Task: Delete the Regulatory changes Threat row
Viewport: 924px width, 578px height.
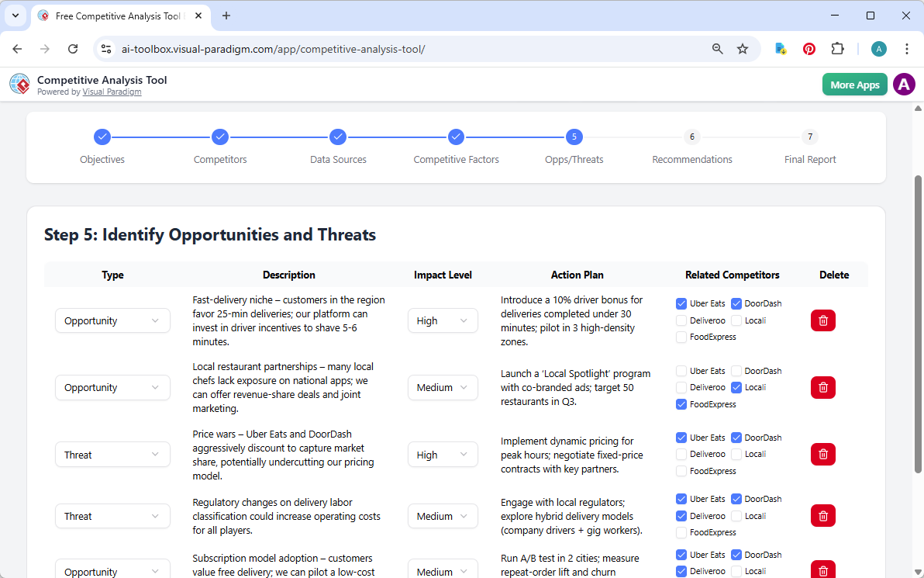Action: coord(822,515)
